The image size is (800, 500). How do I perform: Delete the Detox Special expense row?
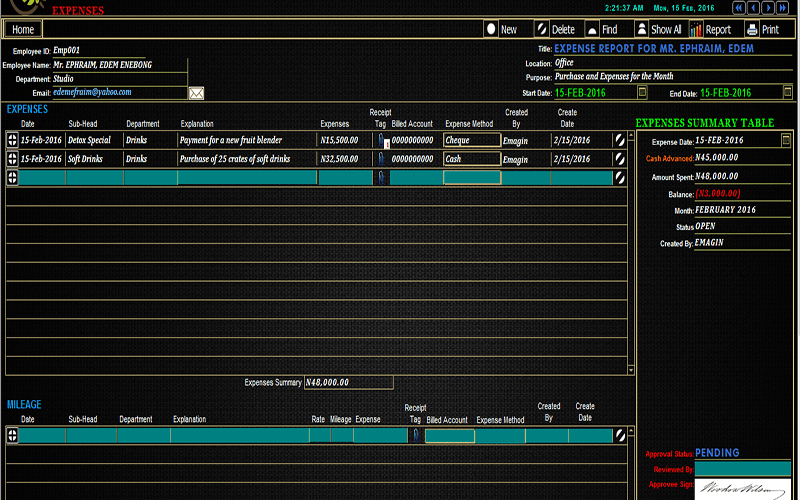pyautogui.click(x=620, y=141)
